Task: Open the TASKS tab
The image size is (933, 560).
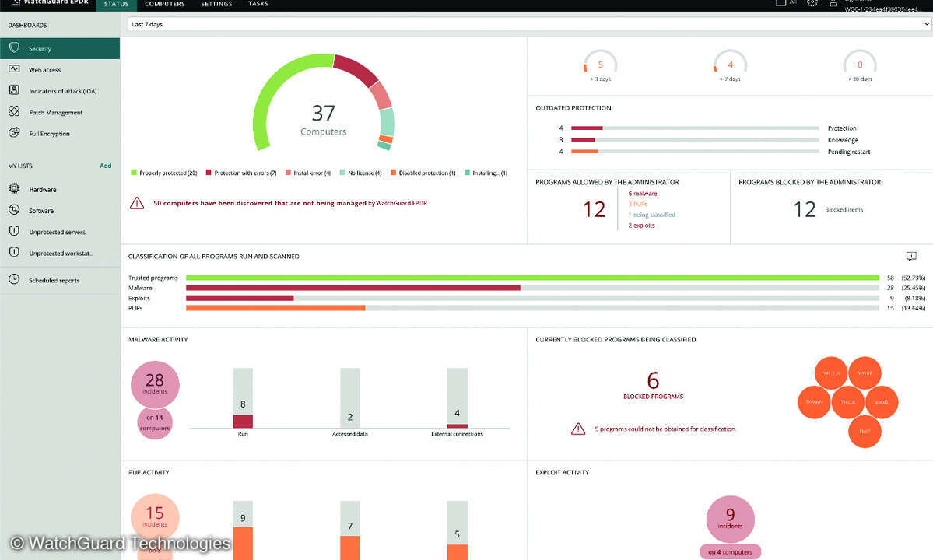Action: click(258, 4)
